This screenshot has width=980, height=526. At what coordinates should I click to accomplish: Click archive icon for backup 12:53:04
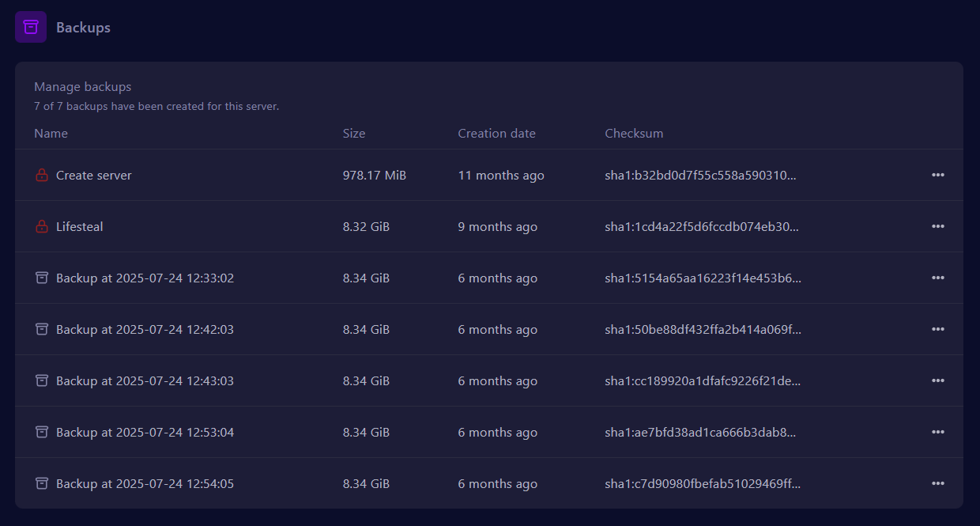42,433
